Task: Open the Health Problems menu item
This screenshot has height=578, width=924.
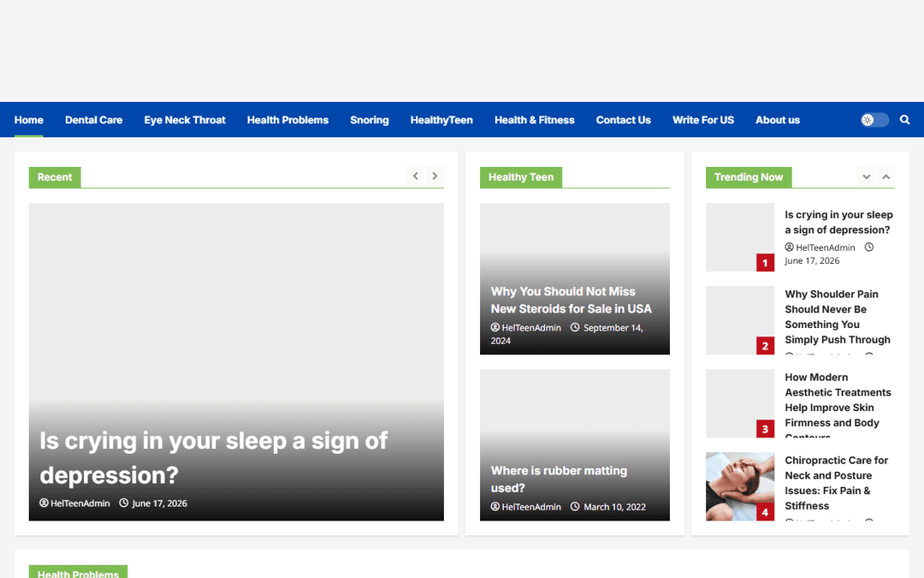Action: pos(287,120)
